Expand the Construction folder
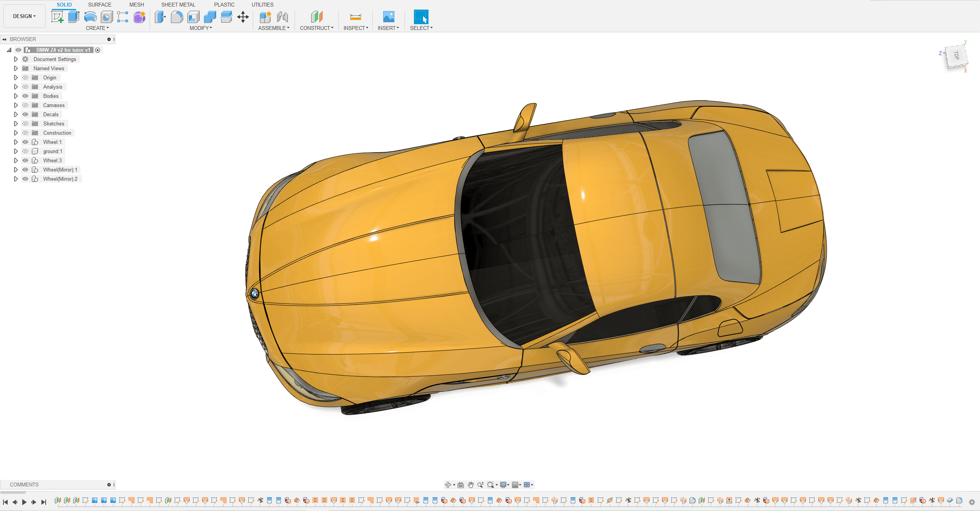Viewport: 980px width, 511px height. [x=16, y=133]
